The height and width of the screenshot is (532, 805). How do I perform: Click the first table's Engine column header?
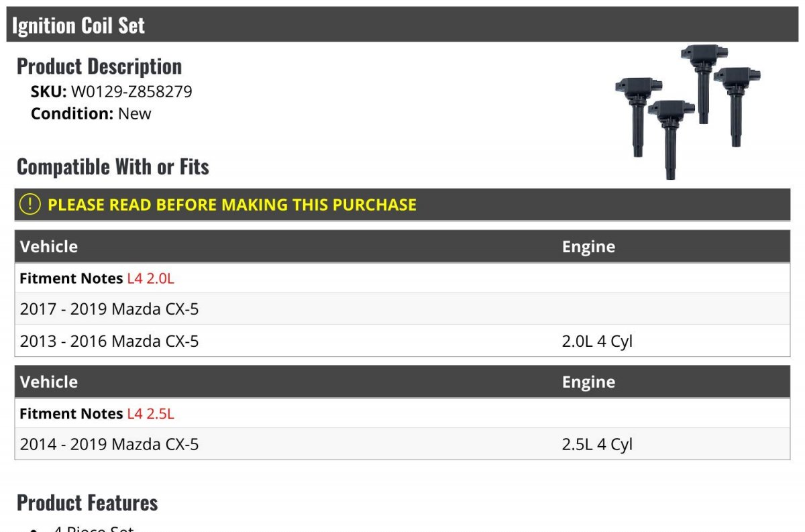(x=588, y=247)
